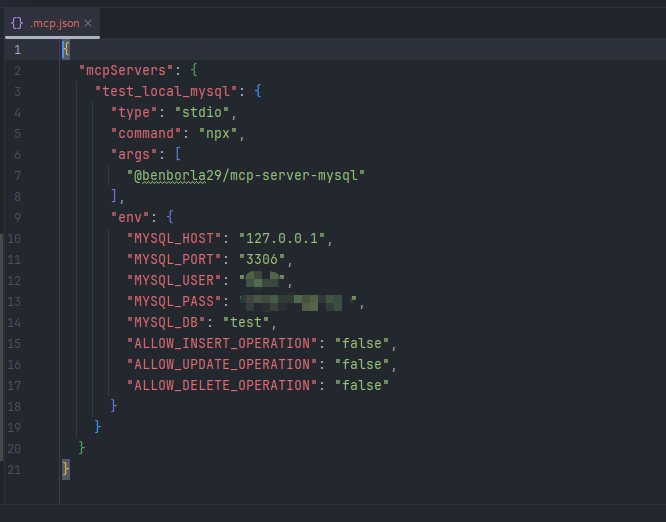
Task: Click the "ALLOW_DELETE_OPERATION" key
Action: 222,386
